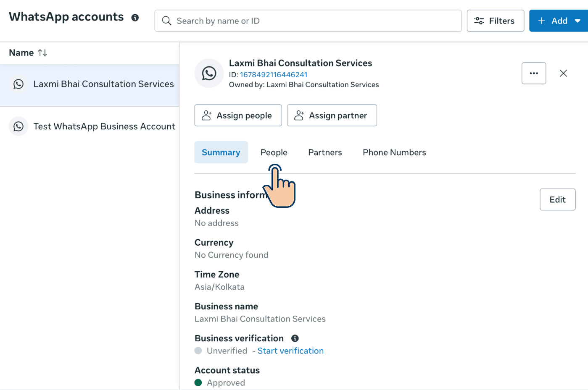
Task: Click the No Currency found text
Action: 231,255
